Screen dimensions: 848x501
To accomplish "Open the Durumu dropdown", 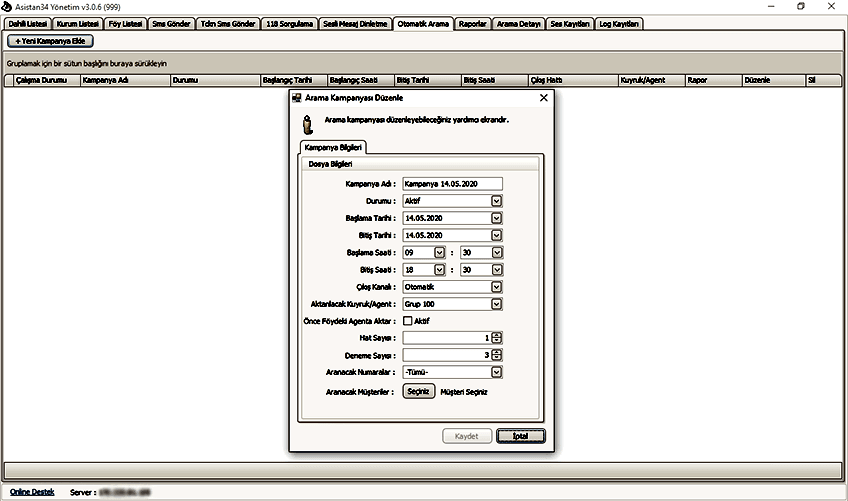I will click(x=496, y=201).
